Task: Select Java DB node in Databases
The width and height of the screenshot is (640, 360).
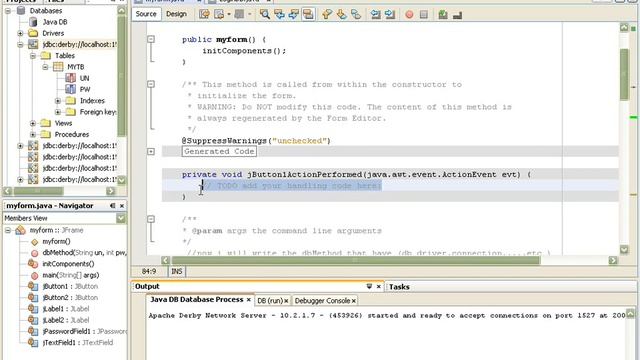Action: (55, 22)
